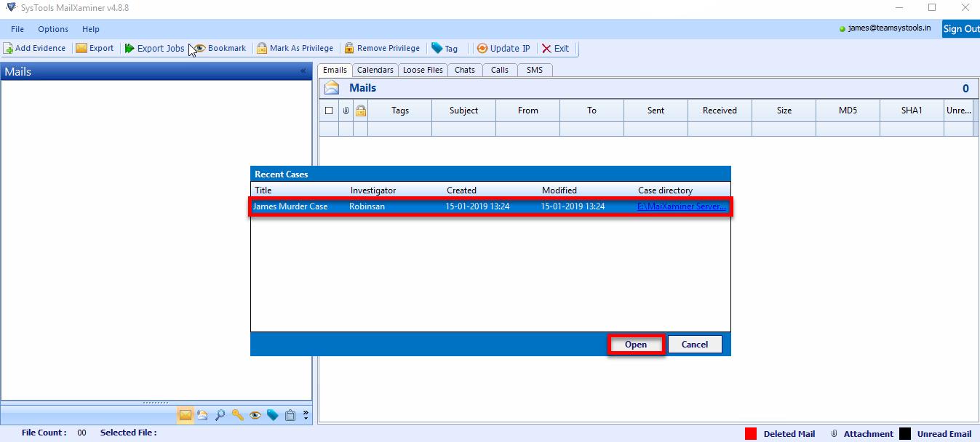Switch to the Calendars tab

(x=375, y=70)
